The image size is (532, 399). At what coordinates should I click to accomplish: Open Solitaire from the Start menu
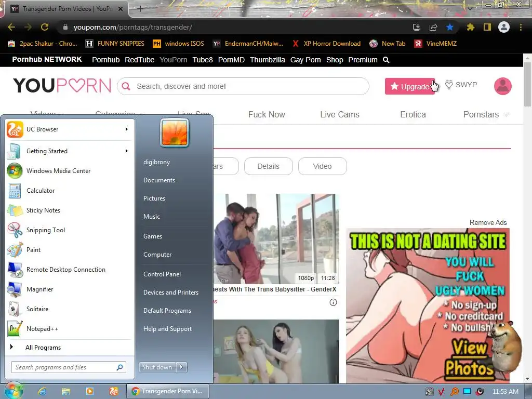[x=70, y=309]
